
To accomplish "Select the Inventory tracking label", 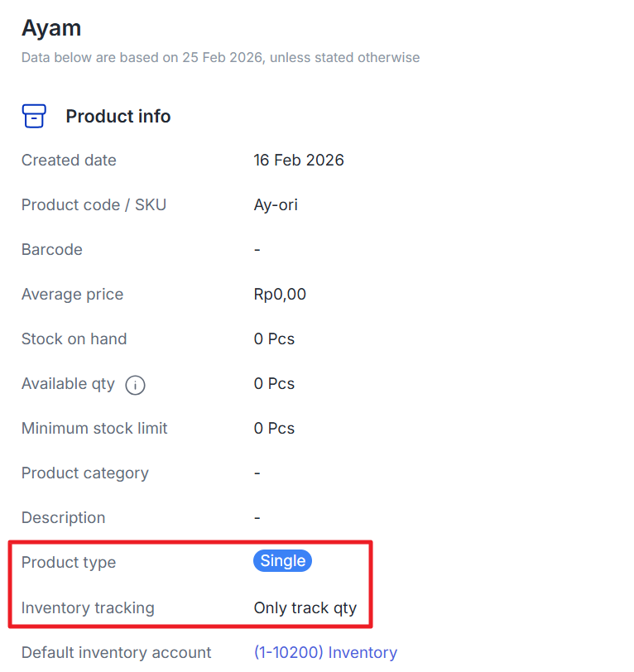I will coord(88,607).
